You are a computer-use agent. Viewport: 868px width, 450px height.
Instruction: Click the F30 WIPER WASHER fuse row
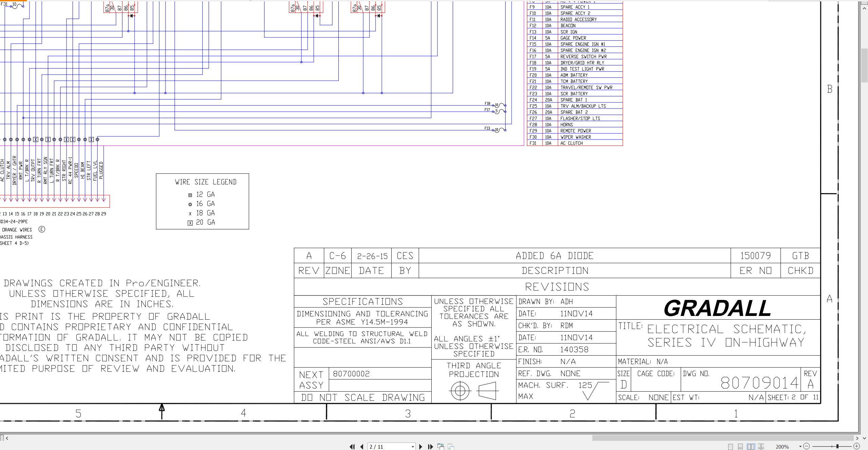click(x=575, y=137)
